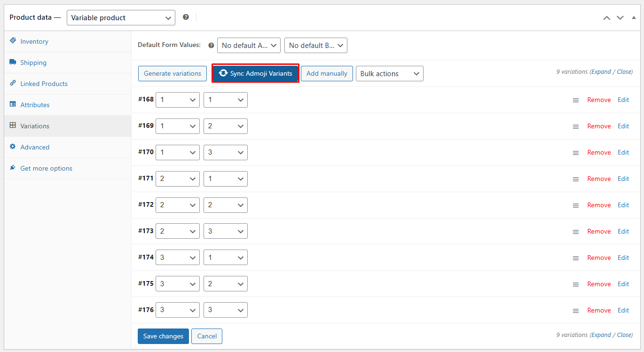Edit variation #171

click(x=623, y=179)
